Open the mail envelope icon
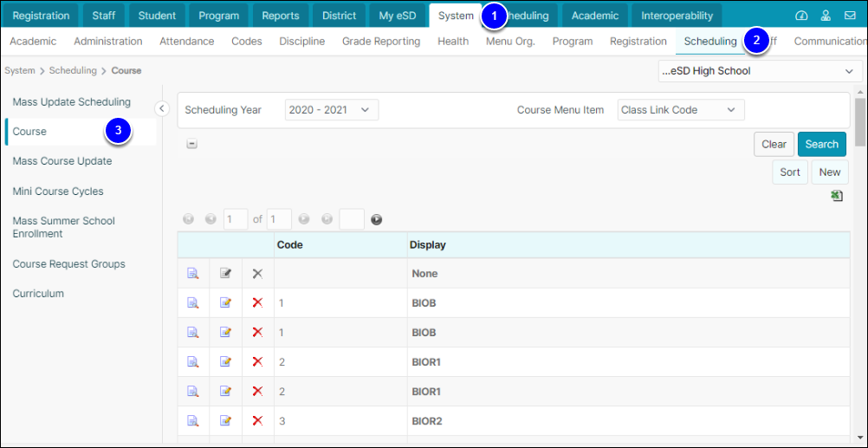 pyautogui.click(x=850, y=16)
